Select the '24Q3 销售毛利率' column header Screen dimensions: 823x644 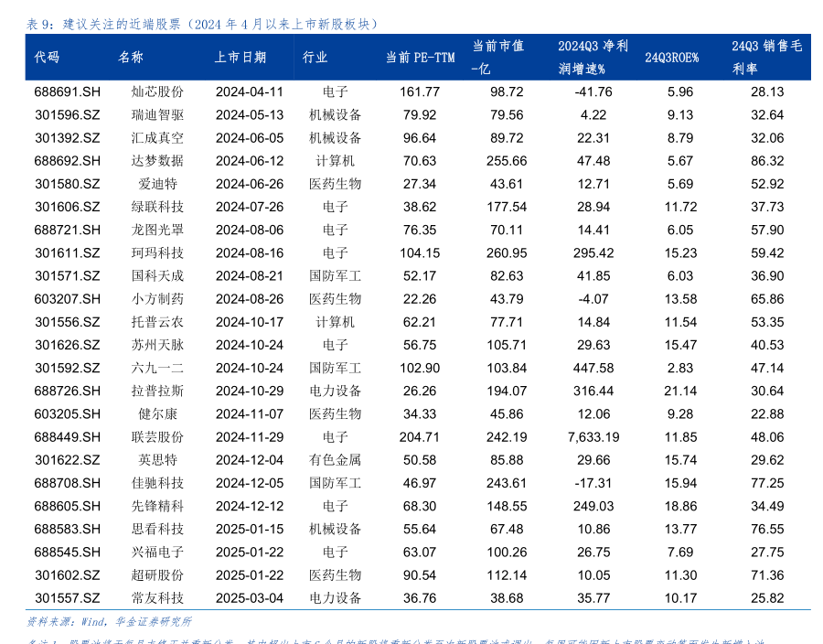point(767,58)
